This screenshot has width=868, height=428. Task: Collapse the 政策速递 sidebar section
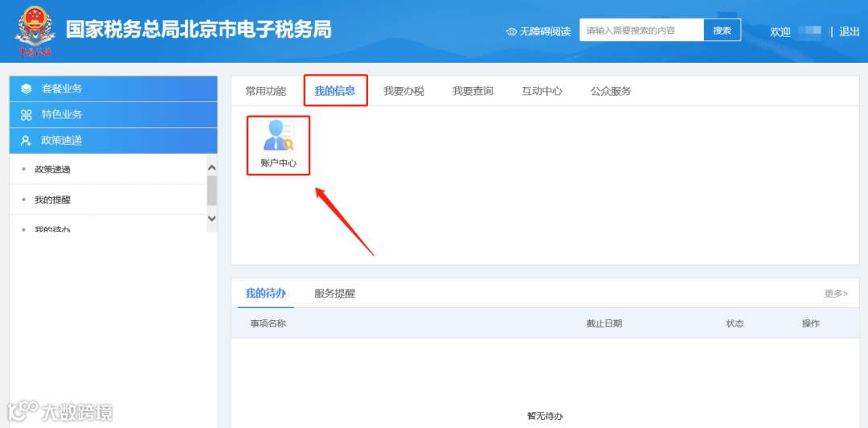click(113, 141)
